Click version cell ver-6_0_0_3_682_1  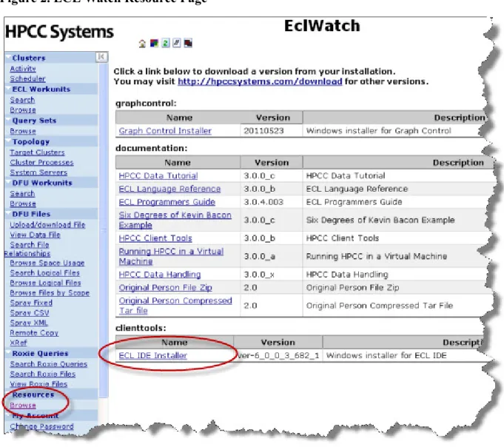[x=278, y=355]
